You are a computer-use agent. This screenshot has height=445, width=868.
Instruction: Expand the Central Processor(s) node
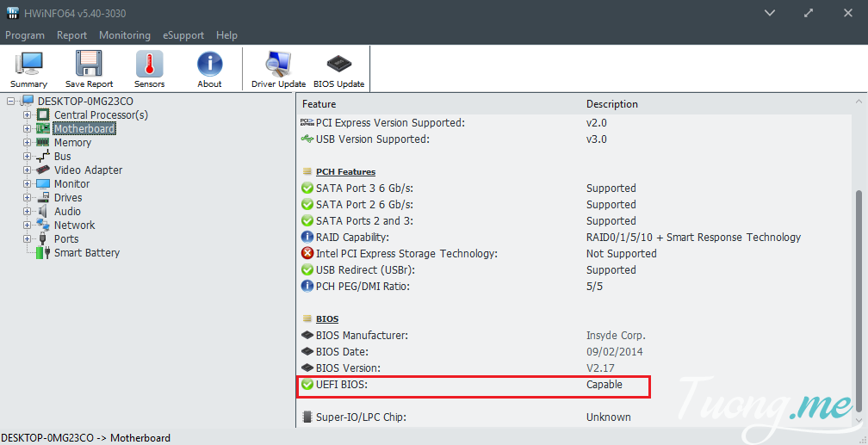[x=28, y=115]
